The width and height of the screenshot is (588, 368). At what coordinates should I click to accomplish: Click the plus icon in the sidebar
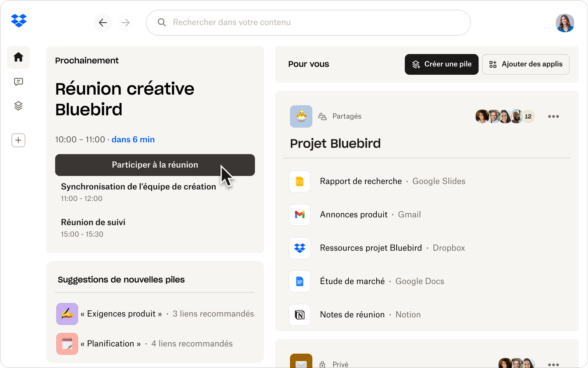click(18, 140)
